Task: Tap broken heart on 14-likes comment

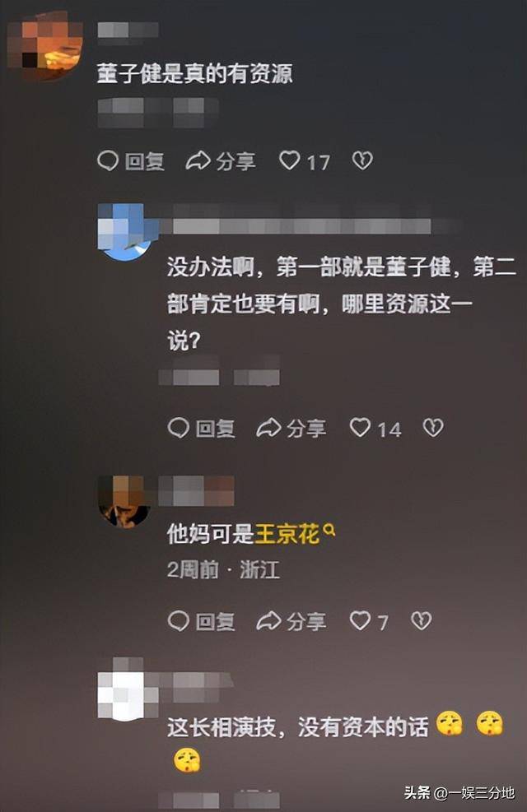Action: (x=433, y=428)
